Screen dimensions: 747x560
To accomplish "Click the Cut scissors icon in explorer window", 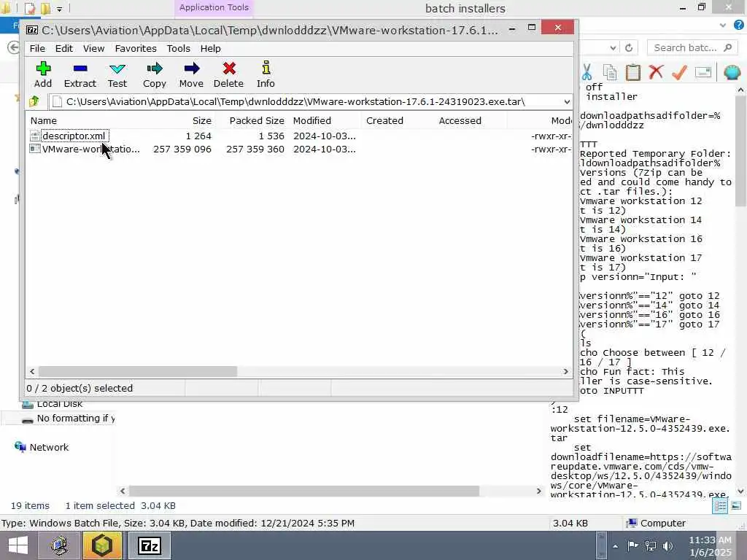I will tap(587, 72).
